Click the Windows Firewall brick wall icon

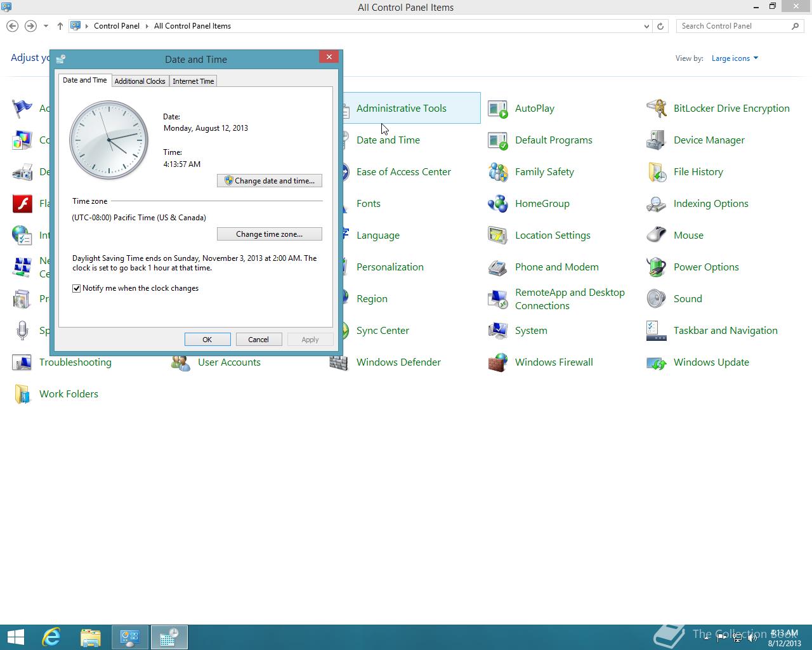pos(498,362)
